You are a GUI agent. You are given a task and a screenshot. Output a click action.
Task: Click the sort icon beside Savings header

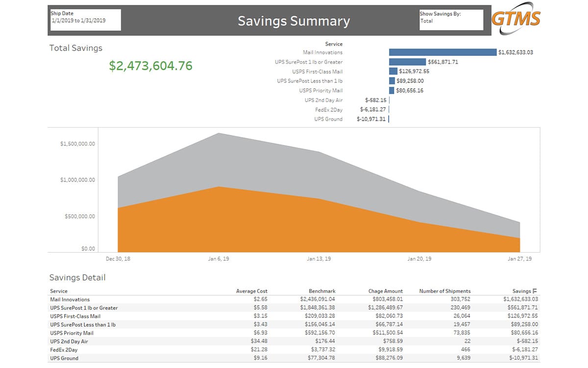pyautogui.click(x=535, y=291)
